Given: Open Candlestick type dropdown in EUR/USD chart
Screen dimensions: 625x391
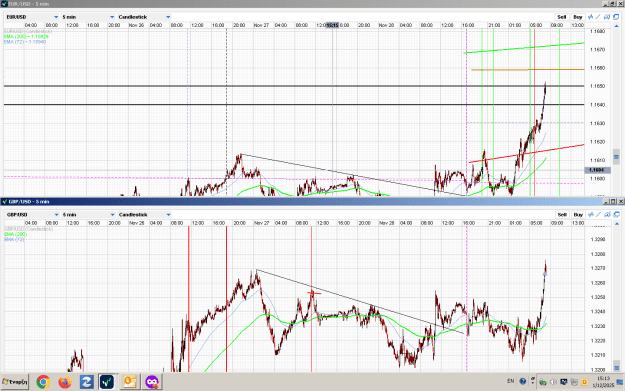Looking at the screenshot, I should (144, 17).
